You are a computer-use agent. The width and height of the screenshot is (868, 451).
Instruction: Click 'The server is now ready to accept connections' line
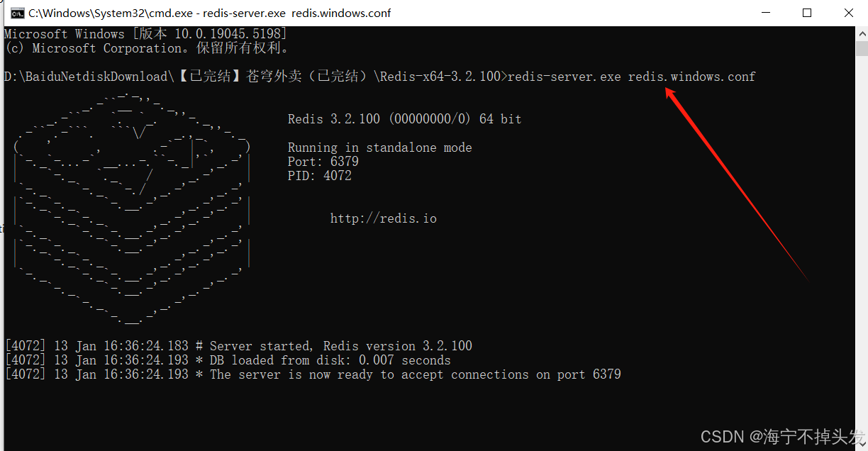coord(313,374)
